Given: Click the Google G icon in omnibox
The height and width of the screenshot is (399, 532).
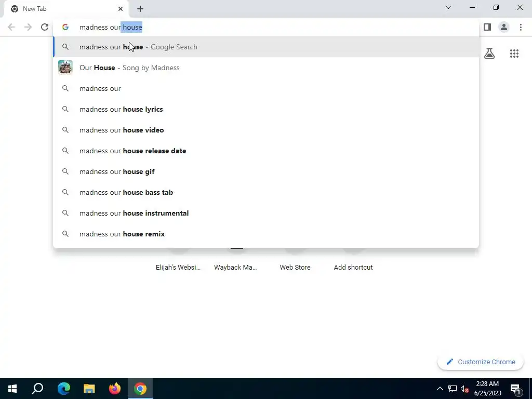Looking at the screenshot, I should click(x=65, y=27).
